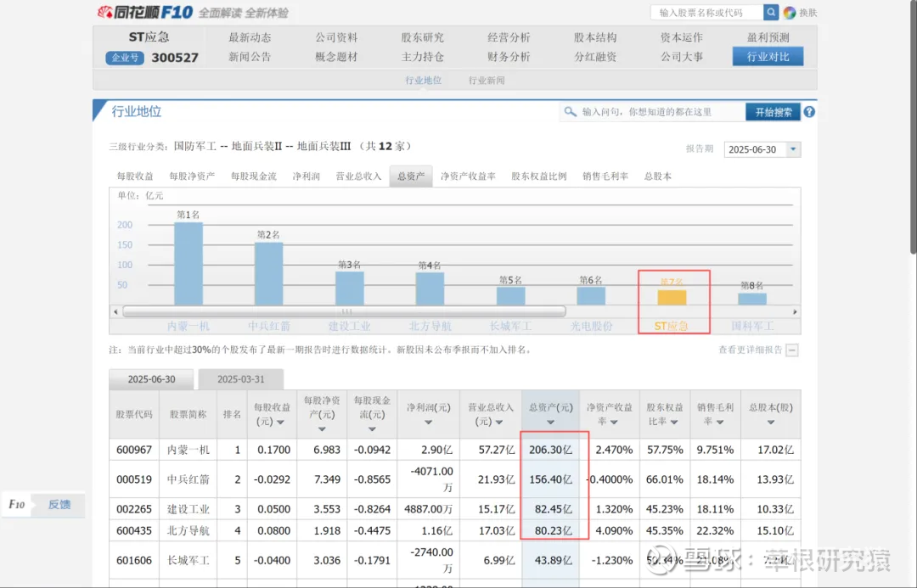
Task: Select the 每股现金流 chart tab
Action: pyautogui.click(x=254, y=176)
